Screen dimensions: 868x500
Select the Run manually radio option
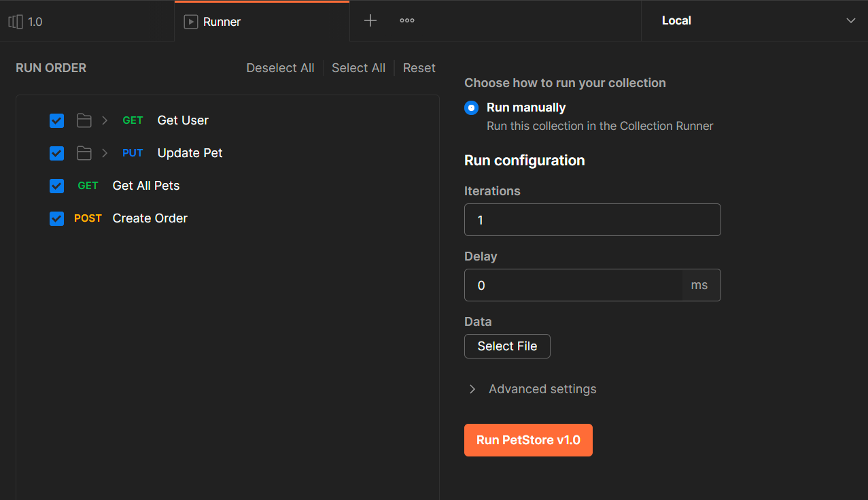pyautogui.click(x=471, y=107)
